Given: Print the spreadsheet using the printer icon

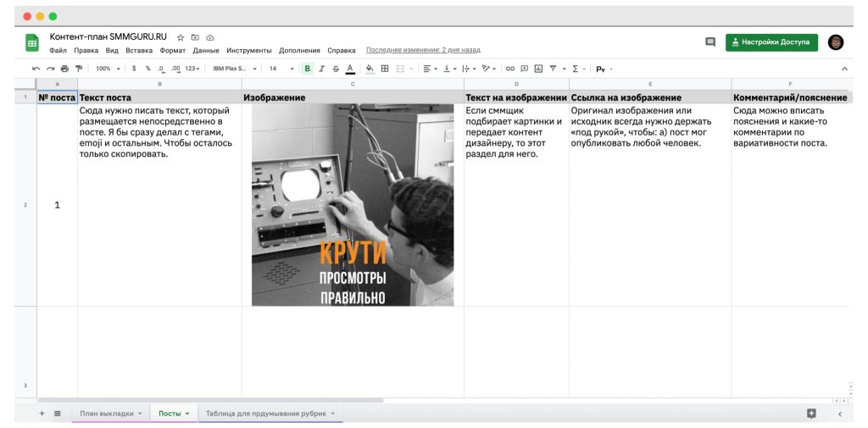Looking at the screenshot, I should point(64,69).
